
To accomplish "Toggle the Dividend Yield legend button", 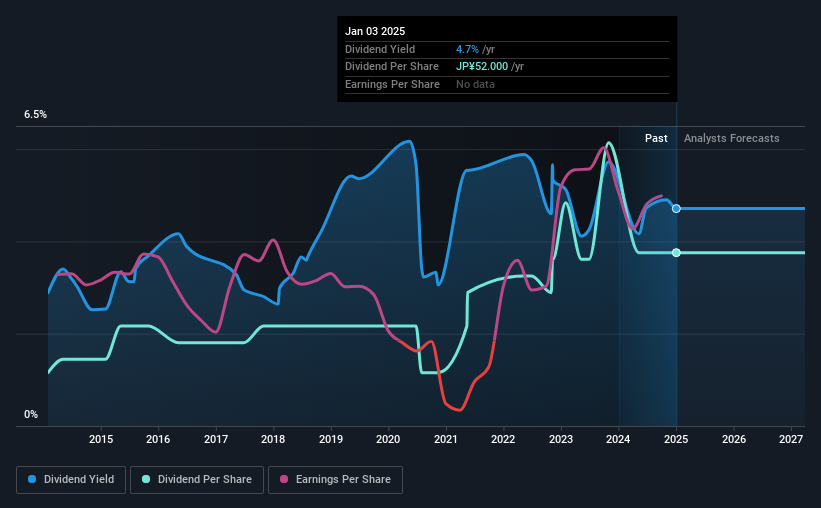I will 71,480.
